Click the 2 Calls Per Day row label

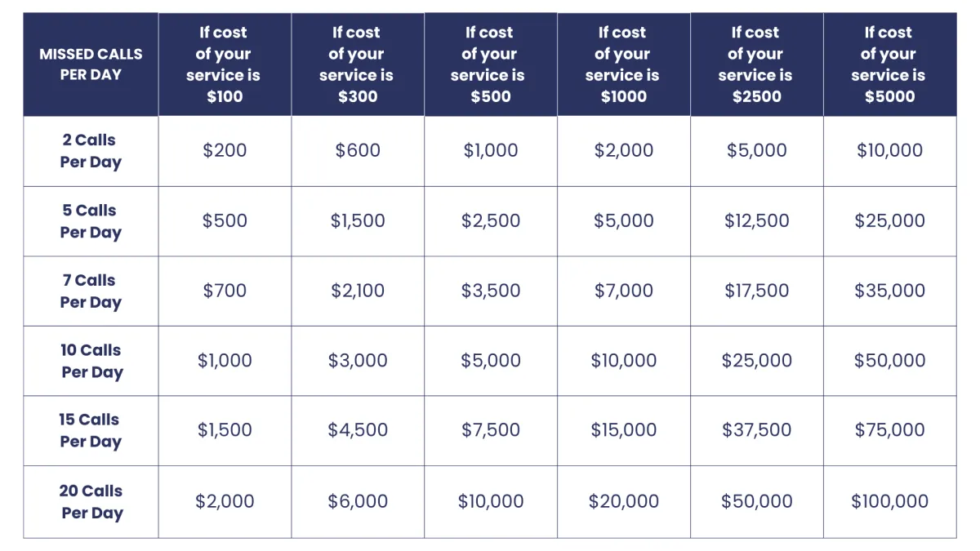(x=91, y=151)
